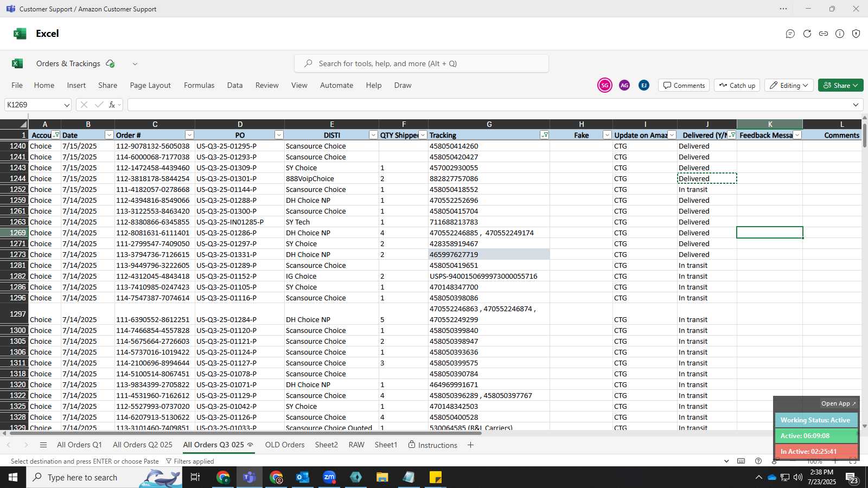Open the Automate ribbon tab

pyautogui.click(x=336, y=85)
